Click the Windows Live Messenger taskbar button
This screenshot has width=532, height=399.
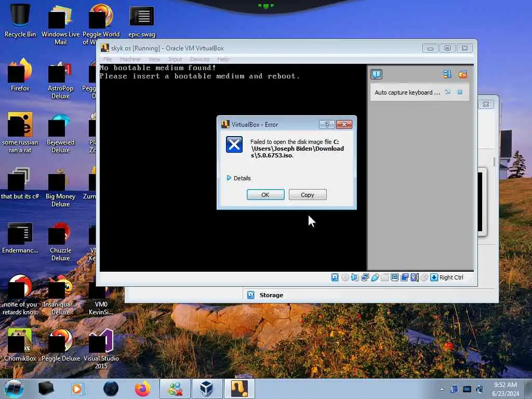[176, 389]
